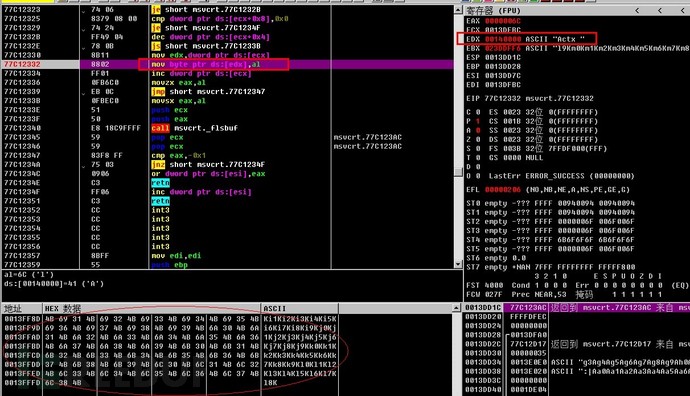
Task: Select 'jnz short msvcrt.77C1234F' instruction
Action: [x=209, y=165]
